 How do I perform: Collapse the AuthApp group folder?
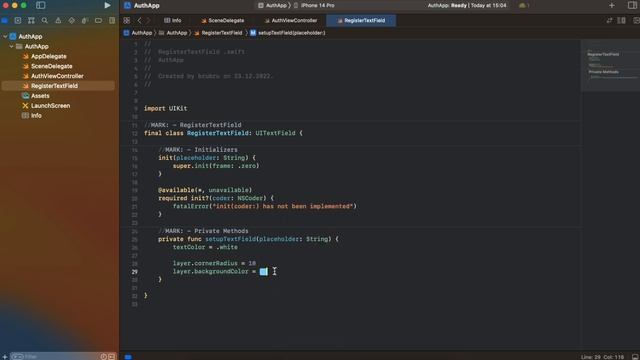(x=11, y=47)
